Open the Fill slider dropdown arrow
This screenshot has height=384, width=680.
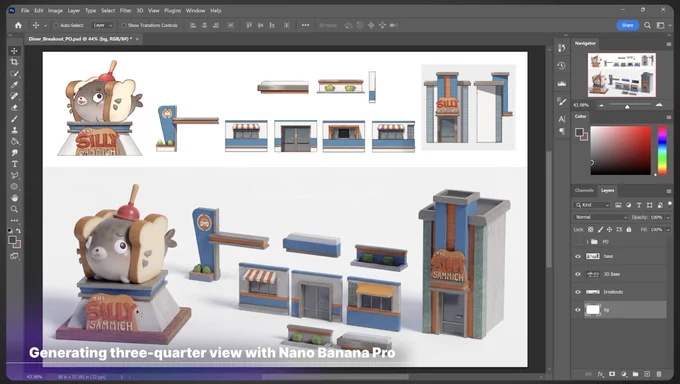pyautogui.click(x=667, y=230)
